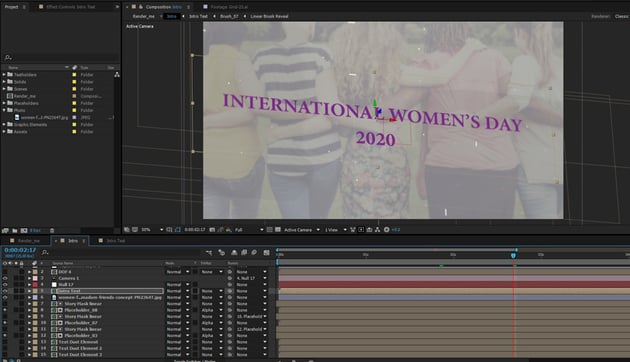This screenshot has width=630, height=362.
Task: Click the Composition Mini-Flowchart icon in timeline
Action: tap(209, 252)
